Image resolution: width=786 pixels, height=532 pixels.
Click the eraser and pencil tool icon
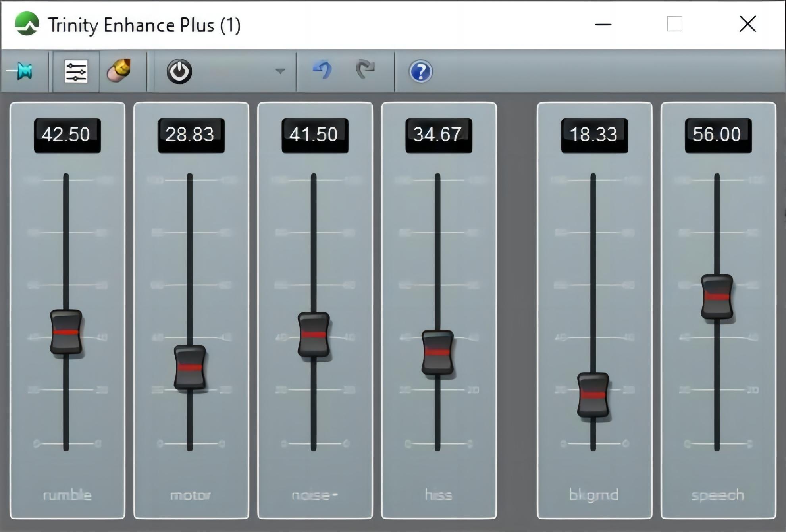click(119, 71)
